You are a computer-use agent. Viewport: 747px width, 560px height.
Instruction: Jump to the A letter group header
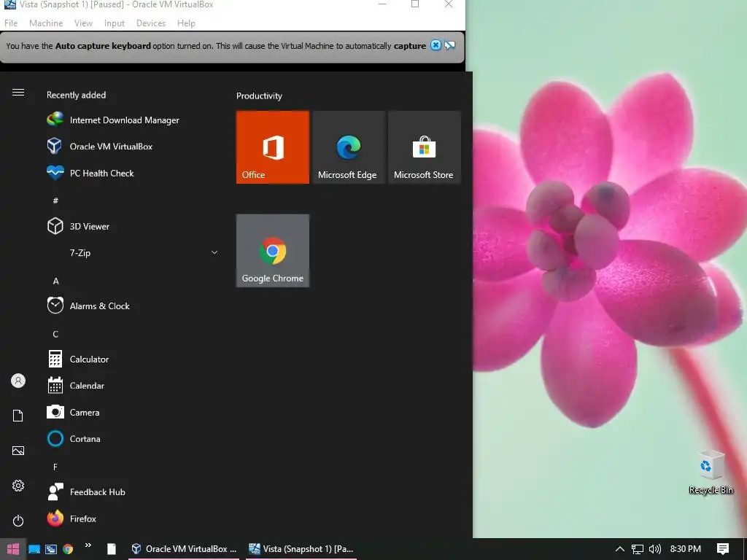point(55,281)
